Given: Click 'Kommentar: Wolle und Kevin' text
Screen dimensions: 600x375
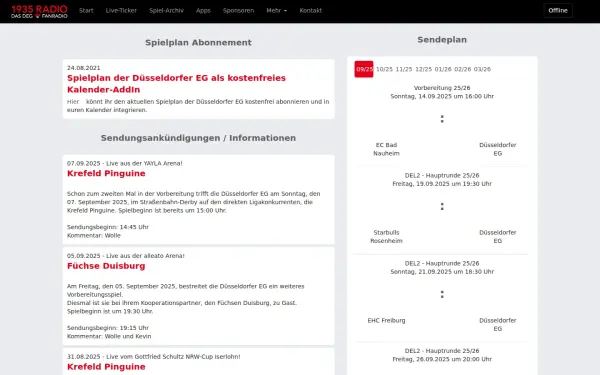Looking at the screenshot, I should [109, 336].
